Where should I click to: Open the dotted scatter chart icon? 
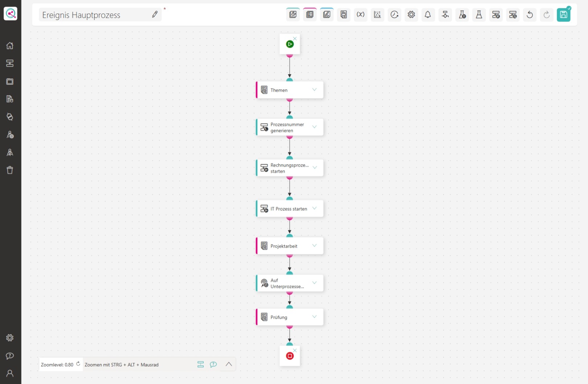point(377,15)
